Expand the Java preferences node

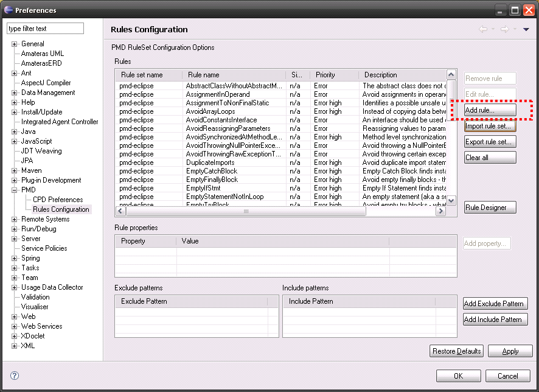(15, 131)
